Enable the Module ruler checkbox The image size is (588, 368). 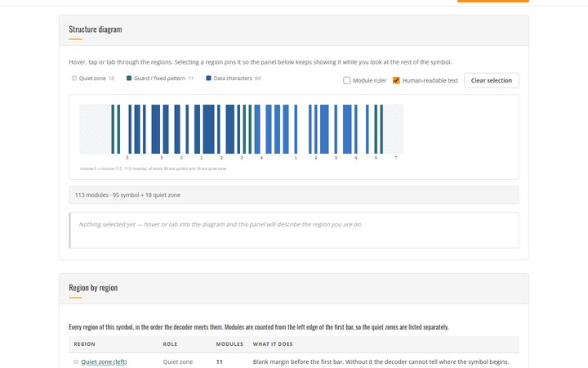[x=346, y=80]
